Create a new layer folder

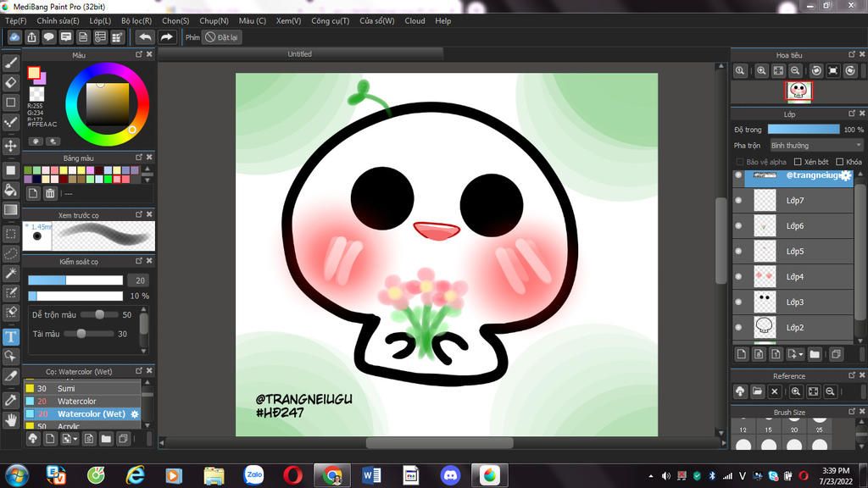tap(815, 354)
